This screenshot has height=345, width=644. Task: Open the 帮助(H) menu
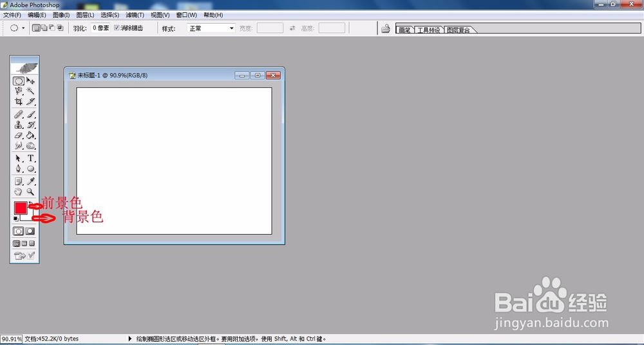pos(213,15)
